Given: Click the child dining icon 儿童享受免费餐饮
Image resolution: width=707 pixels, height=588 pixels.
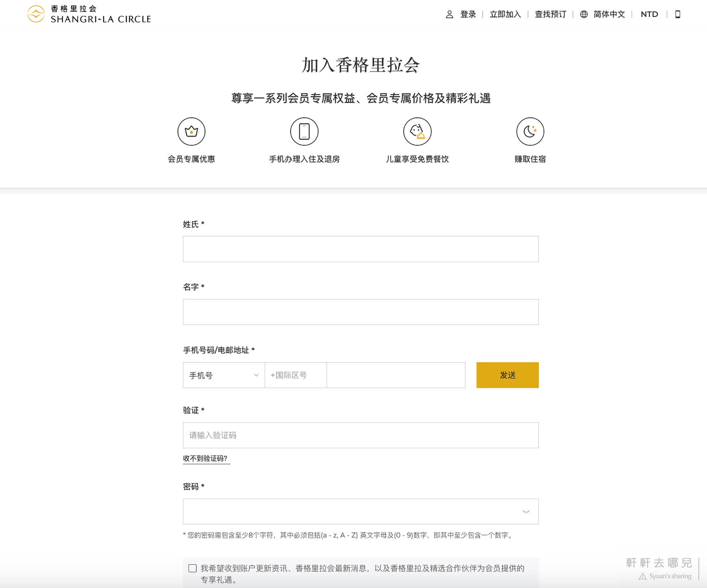Looking at the screenshot, I should (x=417, y=132).
